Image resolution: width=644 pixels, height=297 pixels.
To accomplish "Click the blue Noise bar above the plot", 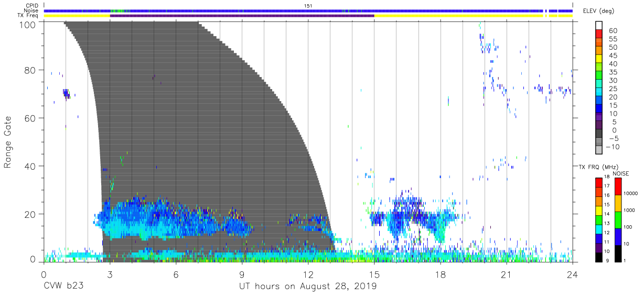I will (308, 10).
